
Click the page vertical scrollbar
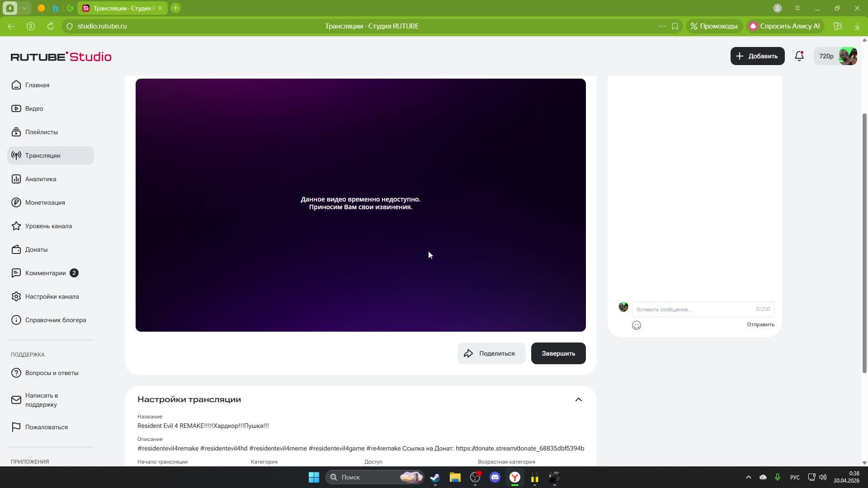tap(864, 244)
